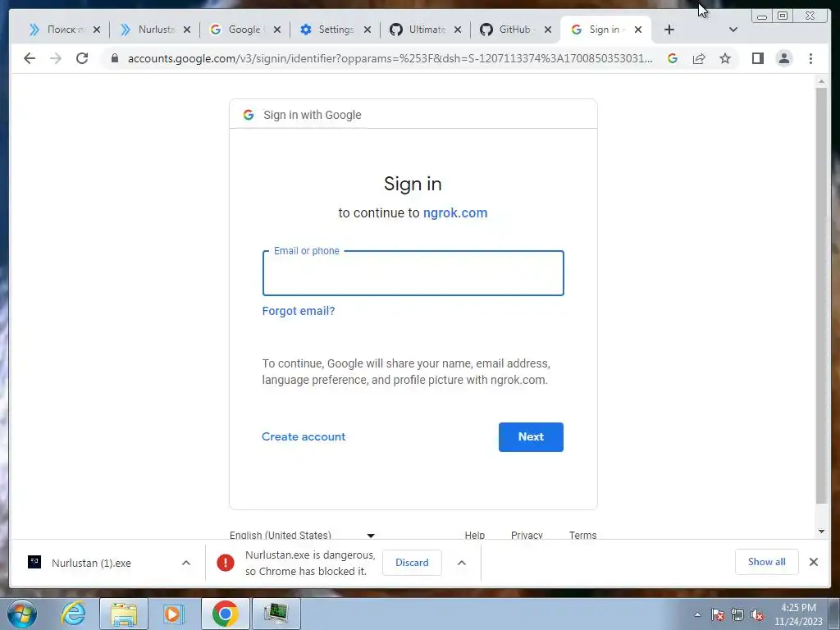Expand options for Nurlustan (1).exe download
This screenshot has height=630, width=840.
click(x=186, y=563)
